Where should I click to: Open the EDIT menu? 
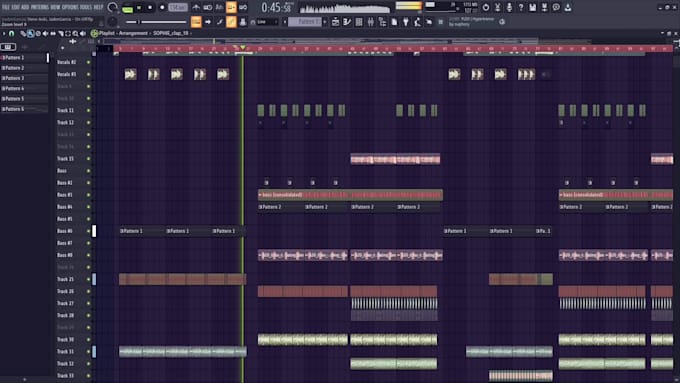coord(16,7)
